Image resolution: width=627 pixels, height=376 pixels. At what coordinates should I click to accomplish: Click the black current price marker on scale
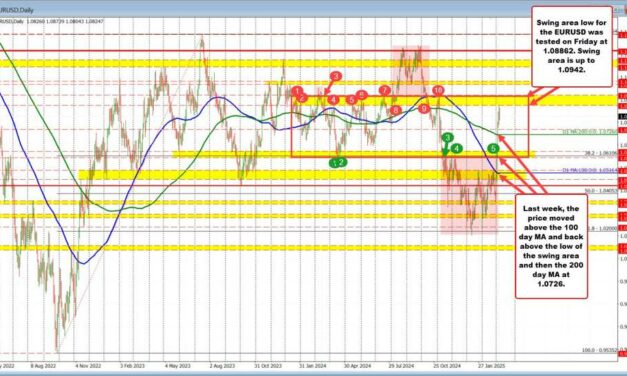(623, 116)
